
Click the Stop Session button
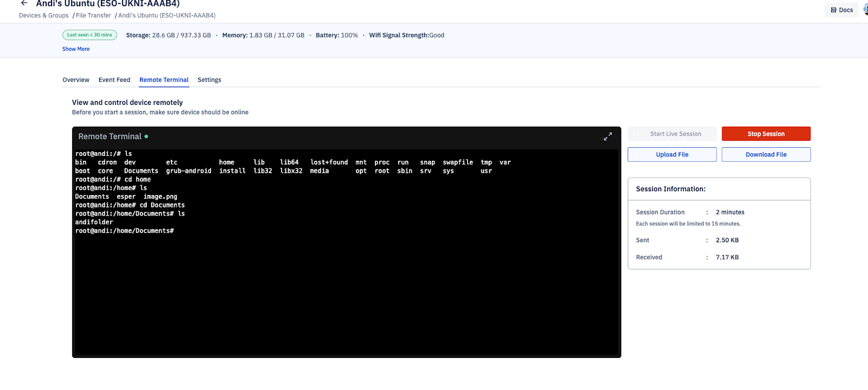(766, 134)
